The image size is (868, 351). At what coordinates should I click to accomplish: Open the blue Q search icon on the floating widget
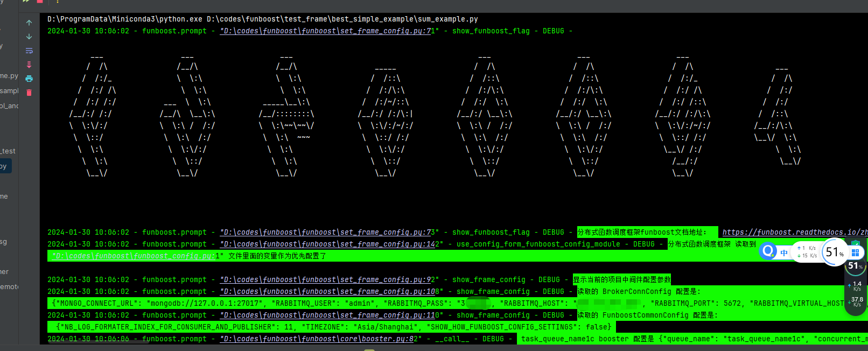click(768, 251)
